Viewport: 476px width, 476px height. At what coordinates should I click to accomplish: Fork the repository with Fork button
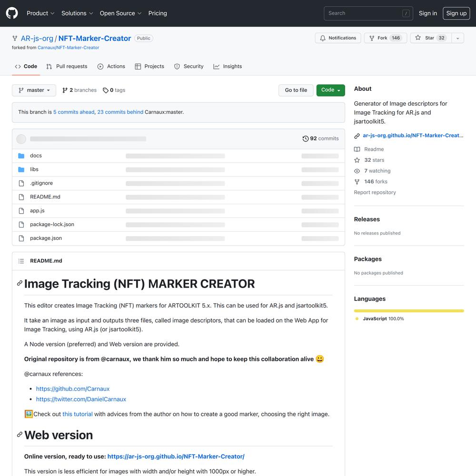pos(386,38)
